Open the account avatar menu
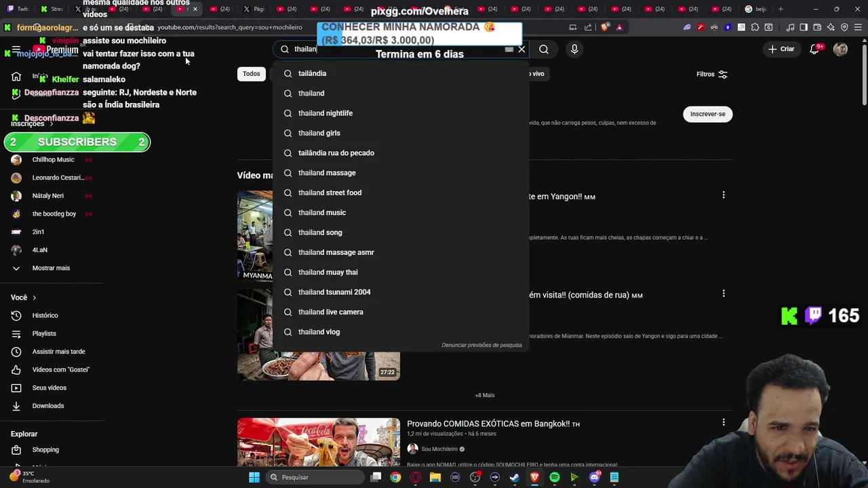 (840, 49)
